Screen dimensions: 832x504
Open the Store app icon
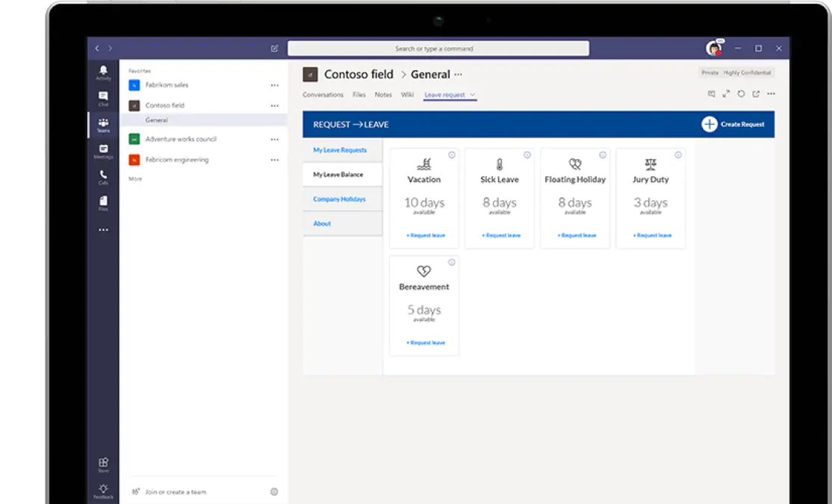coord(103,464)
